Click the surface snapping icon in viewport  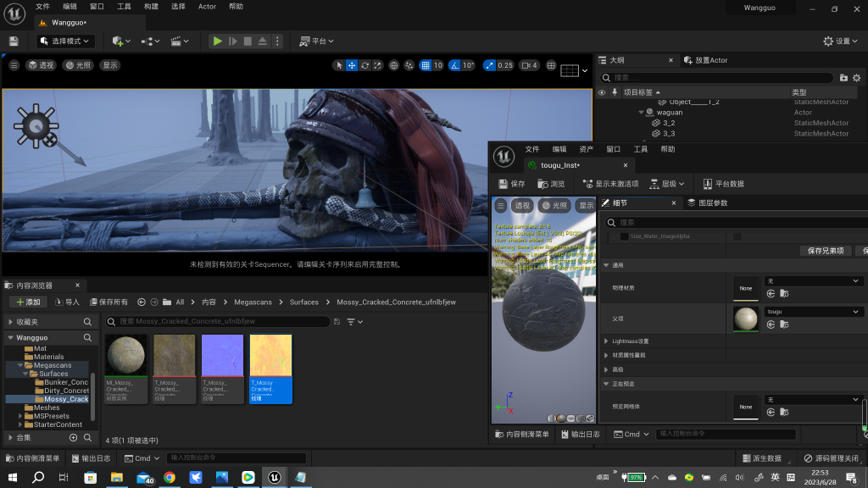(409, 65)
